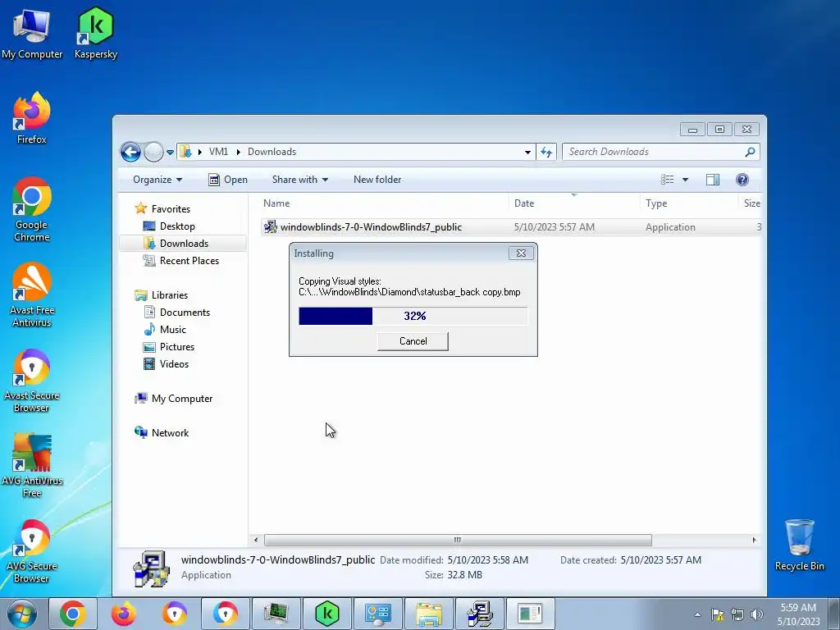Launch Avast Secure Browser desktop shortcut
840x630 pixels.
point(32,381)
